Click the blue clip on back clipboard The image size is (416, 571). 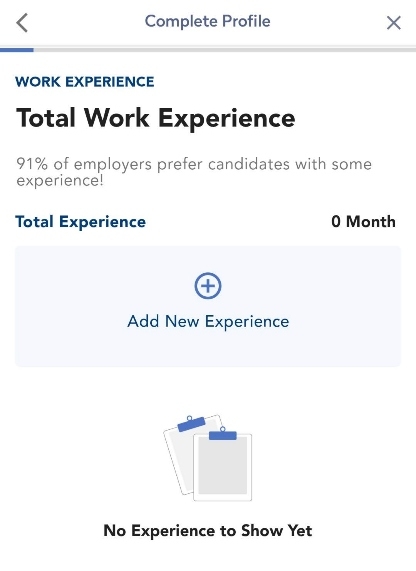[191, 424]
